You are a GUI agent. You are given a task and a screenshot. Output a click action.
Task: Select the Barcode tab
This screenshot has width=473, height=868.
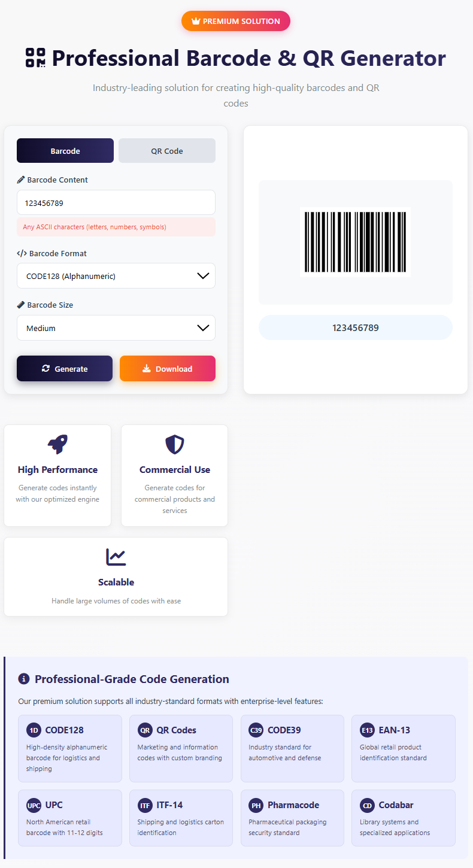click(x=65, y=151)
